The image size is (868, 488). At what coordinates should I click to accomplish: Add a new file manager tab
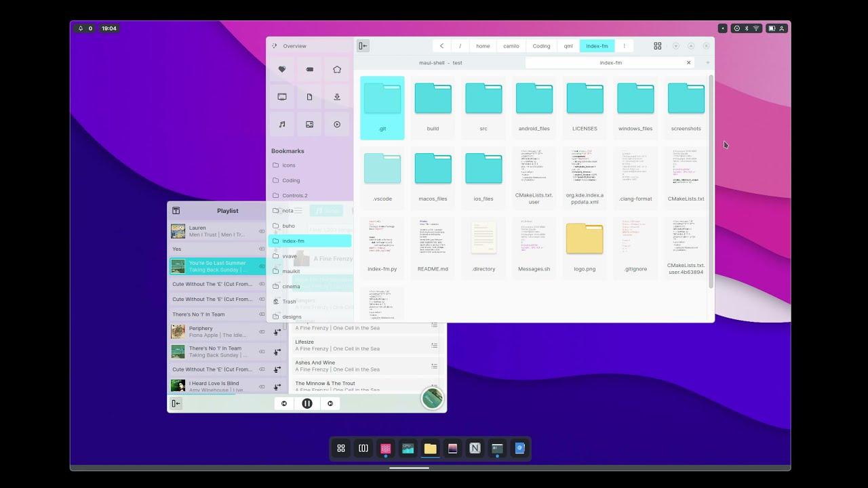coord(707,62)
